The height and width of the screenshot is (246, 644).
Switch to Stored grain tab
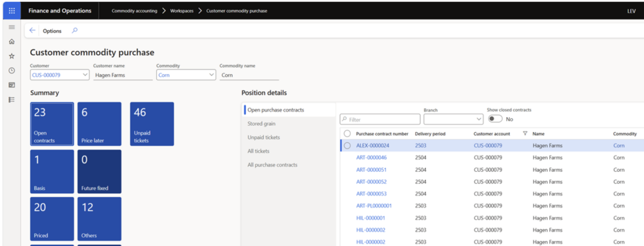261,123
